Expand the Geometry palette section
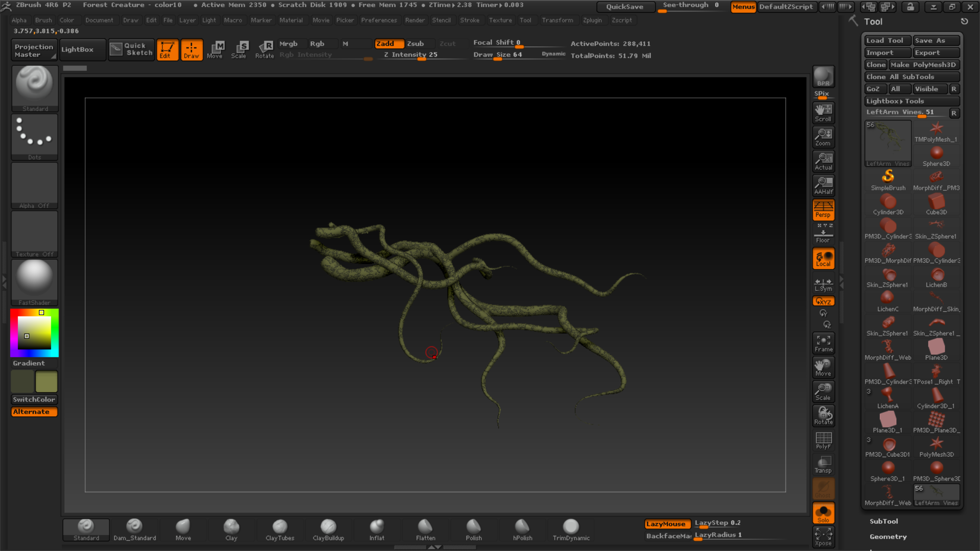Image resolution: width=980 pixels, height=551 pixels. pyautogui.click(x=888, y=536)
